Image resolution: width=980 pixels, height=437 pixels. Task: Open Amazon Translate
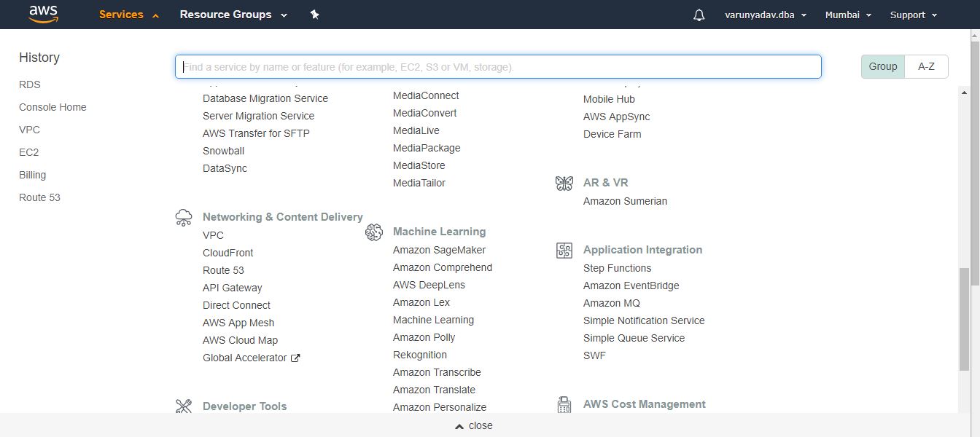434,390
